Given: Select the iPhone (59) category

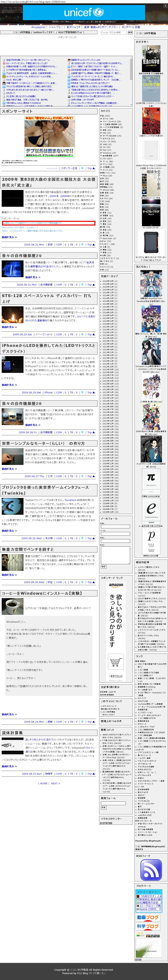Looking at the screenshot, I should 108,190.
